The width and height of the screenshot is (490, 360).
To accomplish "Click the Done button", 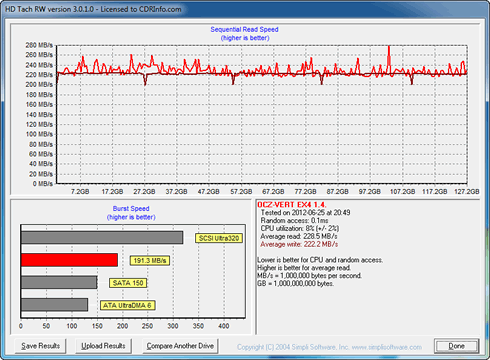I will point(456,346).
